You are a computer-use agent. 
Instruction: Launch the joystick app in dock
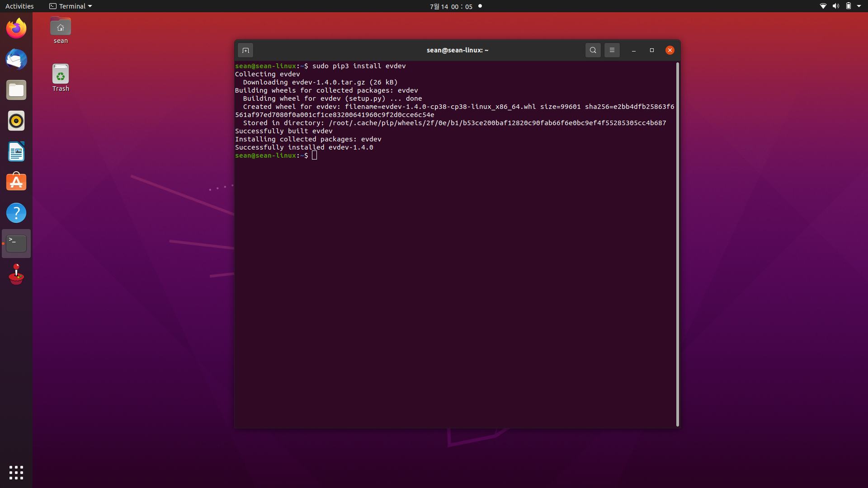16,274
